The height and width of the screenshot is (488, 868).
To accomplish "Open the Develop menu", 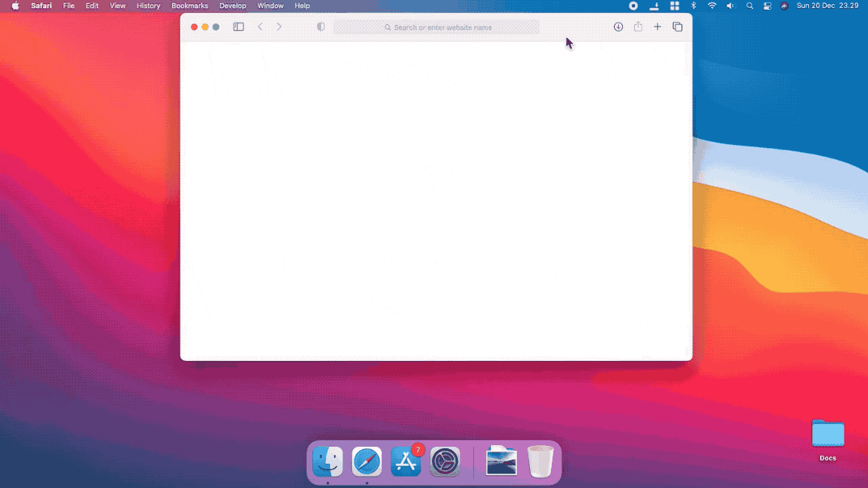I will (x=232, y=6).
